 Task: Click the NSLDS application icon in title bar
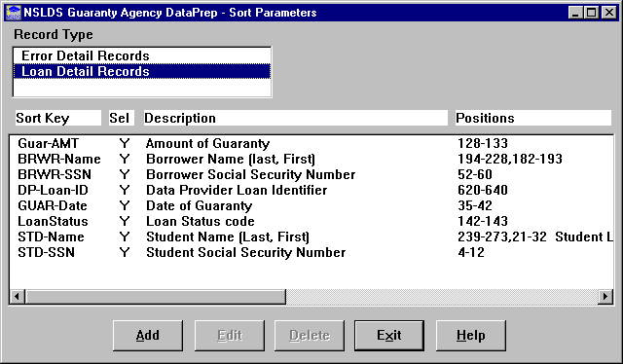14,13
